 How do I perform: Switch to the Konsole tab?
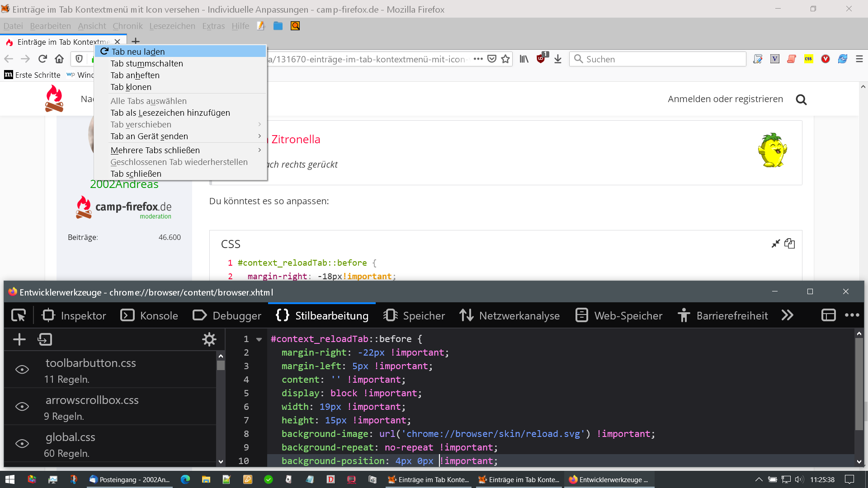[x=150, y=315]
